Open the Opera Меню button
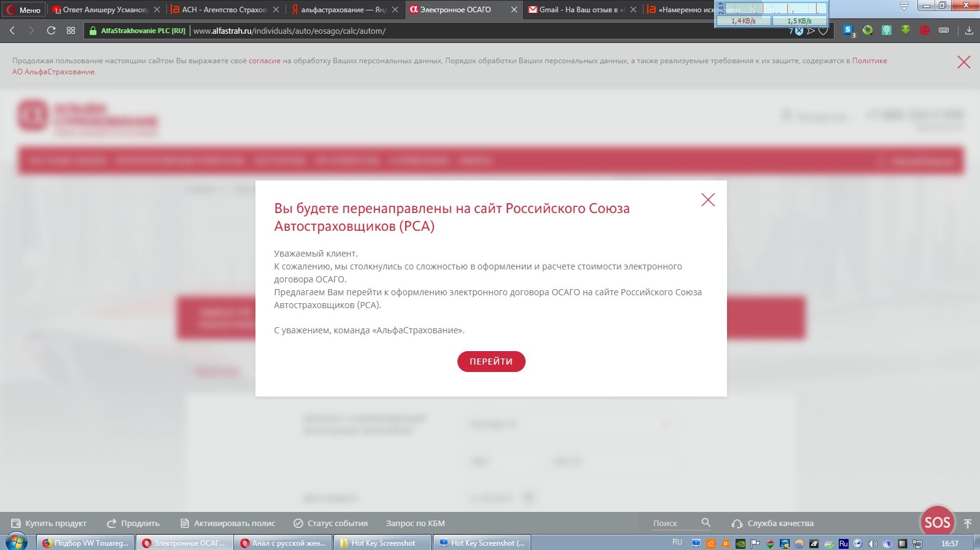The width and height of the screenshot is (980, 550). point(23,10)
